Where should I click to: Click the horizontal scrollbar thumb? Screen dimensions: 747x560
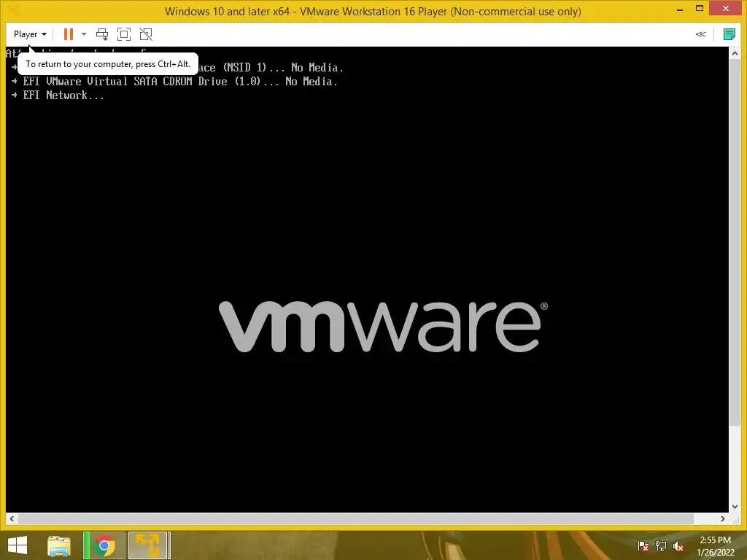(x=355, y=518)
